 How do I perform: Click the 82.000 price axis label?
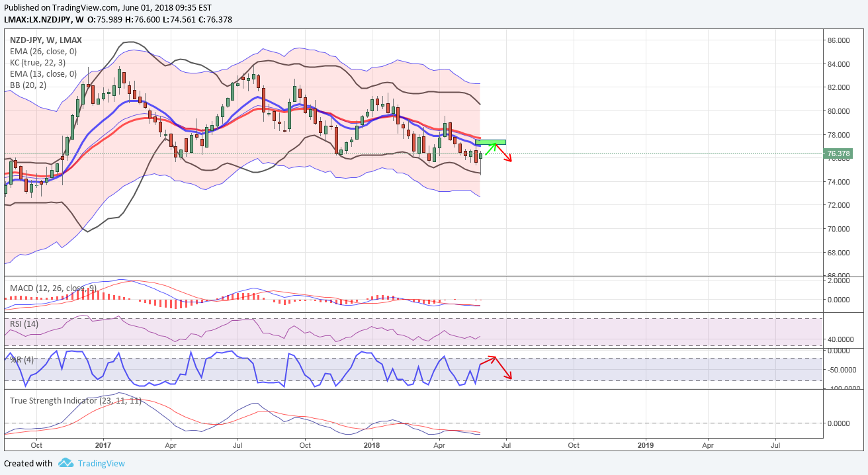tap(838, 87)
